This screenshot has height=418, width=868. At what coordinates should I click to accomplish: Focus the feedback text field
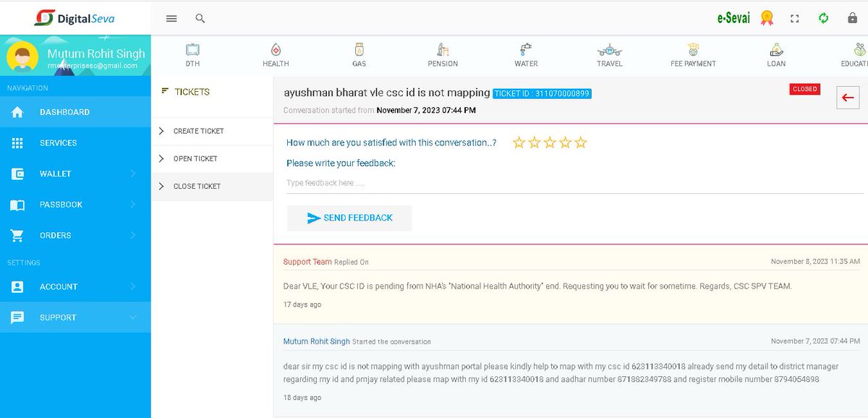pos(574,183)
